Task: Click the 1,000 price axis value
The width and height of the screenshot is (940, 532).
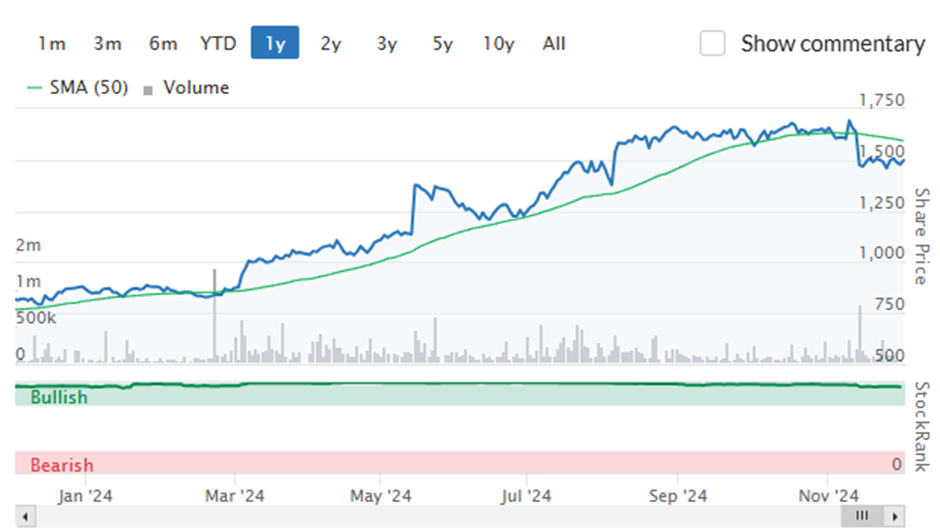Action: [x=881, y=253]
